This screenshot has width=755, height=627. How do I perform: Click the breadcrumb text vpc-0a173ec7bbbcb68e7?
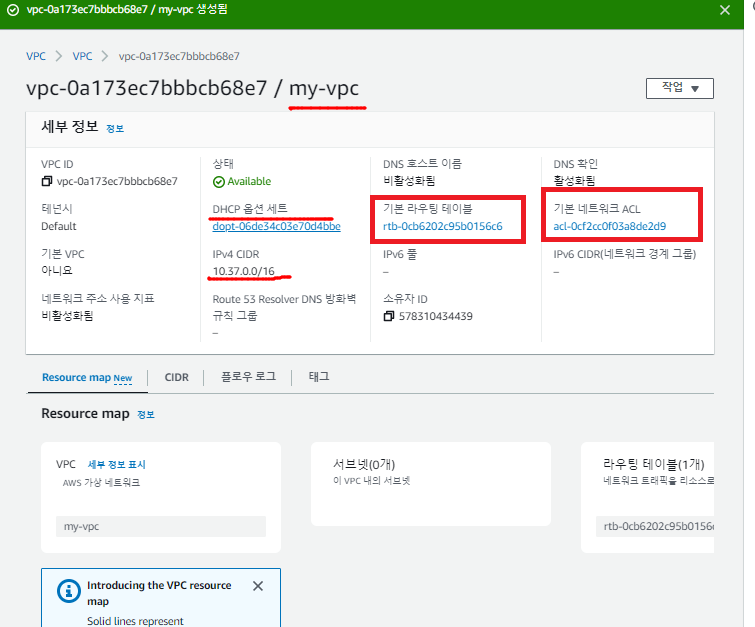179,56
